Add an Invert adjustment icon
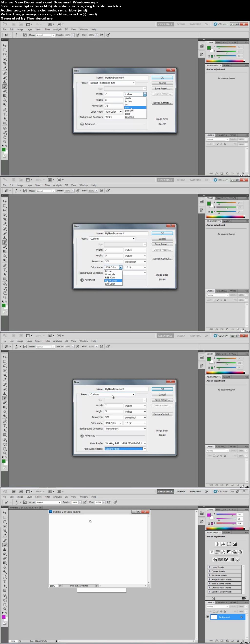The width and height of the screenshot is (250, 644). click(x=215, y=559)
